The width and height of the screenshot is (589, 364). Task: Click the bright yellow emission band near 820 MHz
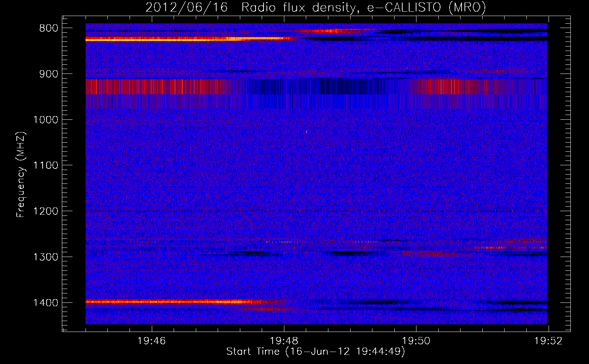pyautogui.click(x=189, y=39)
